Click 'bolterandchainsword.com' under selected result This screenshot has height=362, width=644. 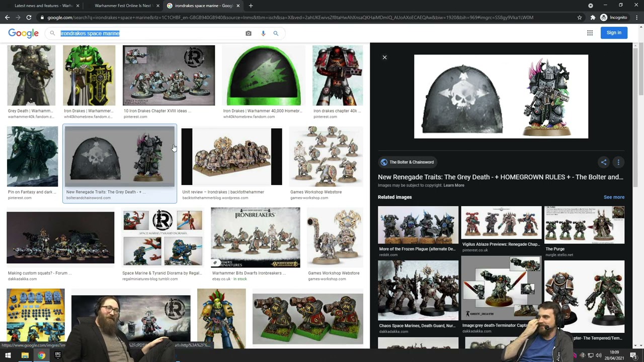[89, 198]
